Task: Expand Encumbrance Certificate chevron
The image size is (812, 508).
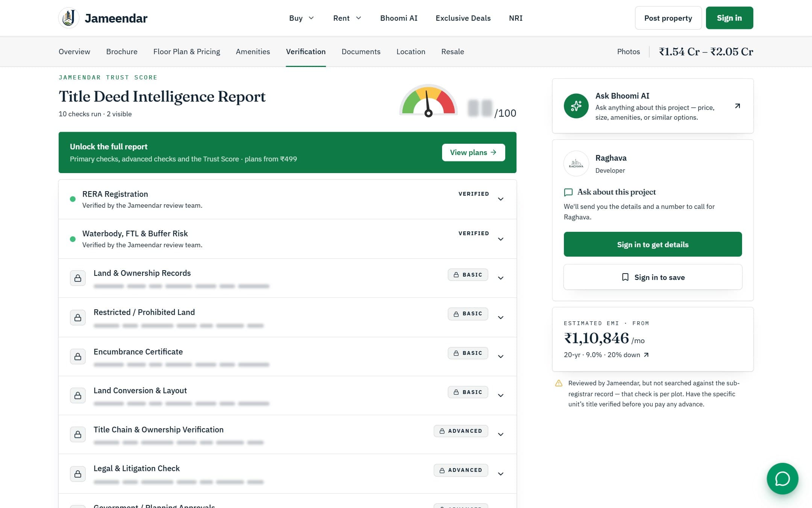Action: point(501,356)
